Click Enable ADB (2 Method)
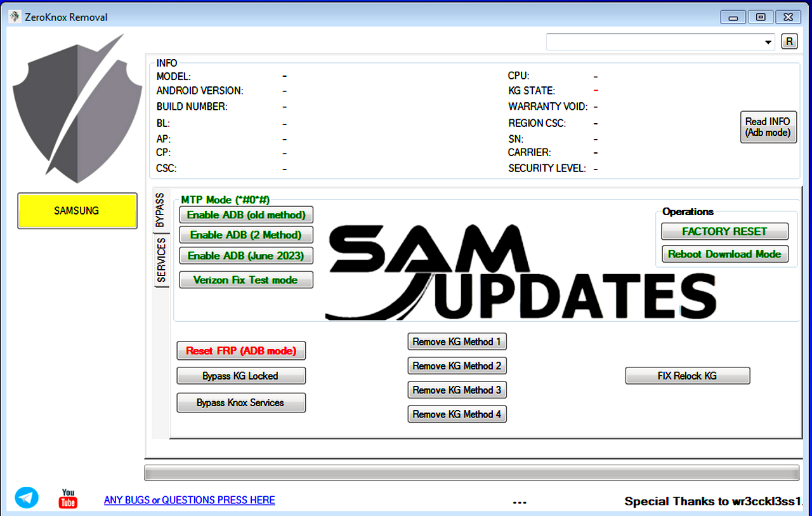812x516 pixels. coord(246,235)
